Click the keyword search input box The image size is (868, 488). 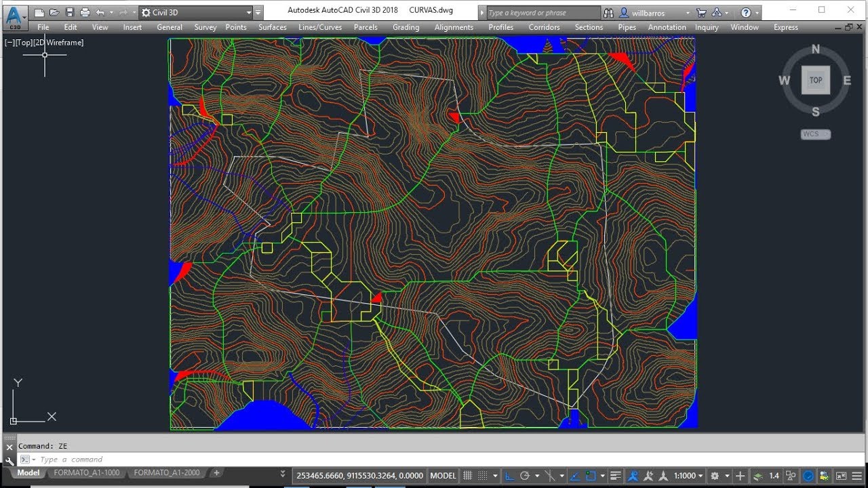[544, 12]
